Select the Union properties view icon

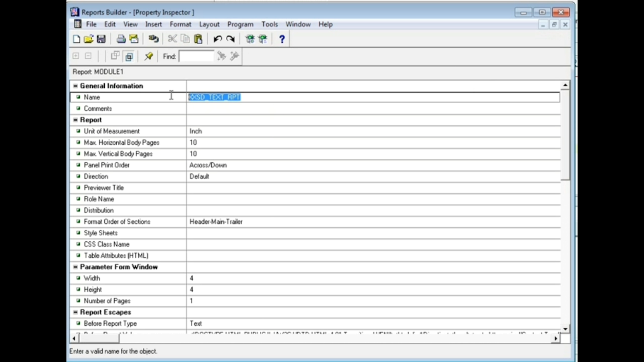[116, 56]
